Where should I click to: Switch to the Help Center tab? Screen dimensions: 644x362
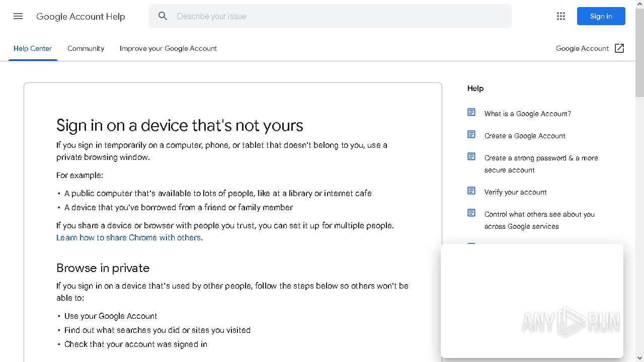(33, 48)
